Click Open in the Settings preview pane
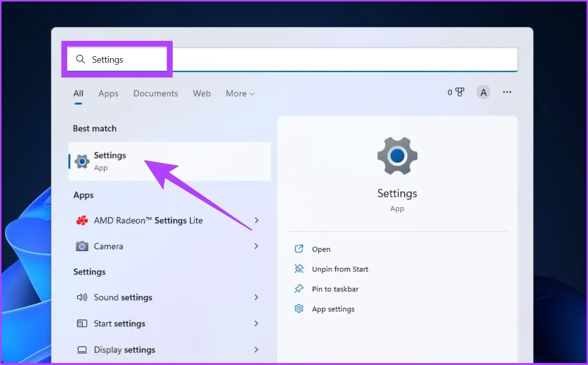 321,249
